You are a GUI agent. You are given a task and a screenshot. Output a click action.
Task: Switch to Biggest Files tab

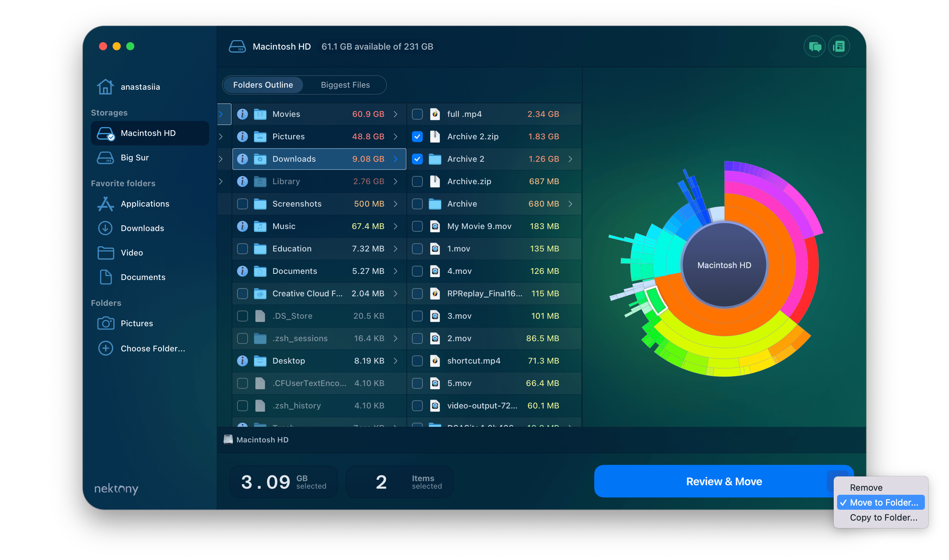click(x=347, y=85)
